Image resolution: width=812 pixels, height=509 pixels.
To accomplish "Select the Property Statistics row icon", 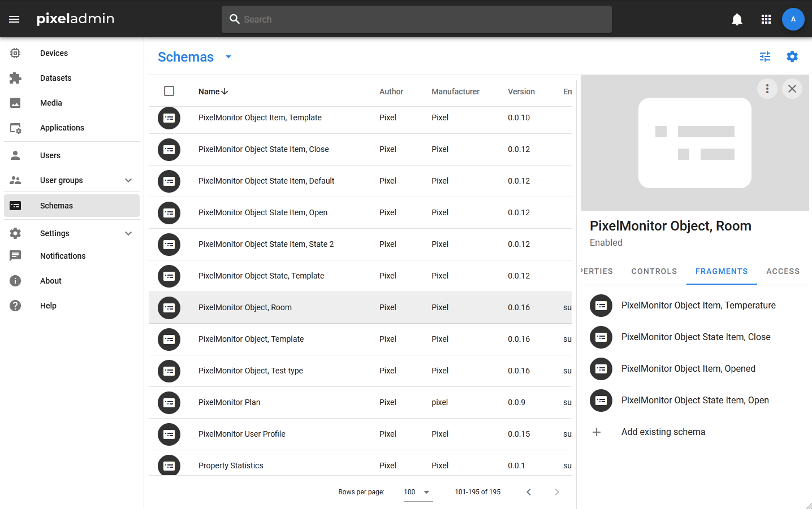I will coord(169,465).
